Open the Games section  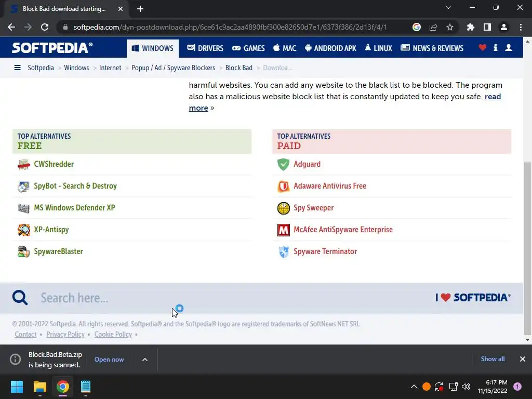(x=248, y=48)
